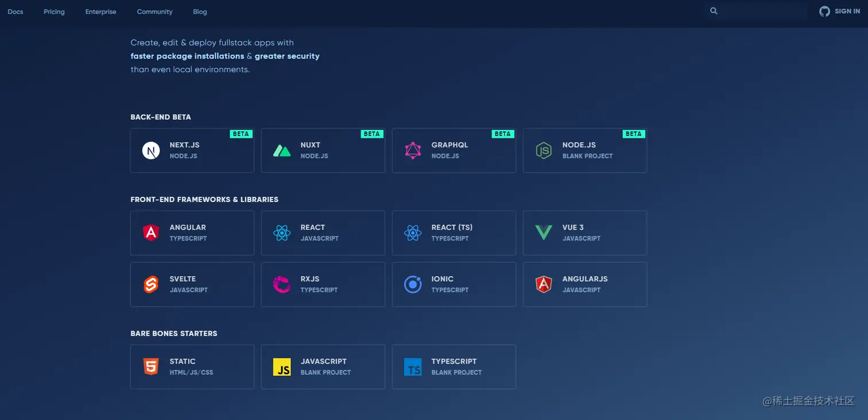Click the Angular red shield icon

(151, 232)
